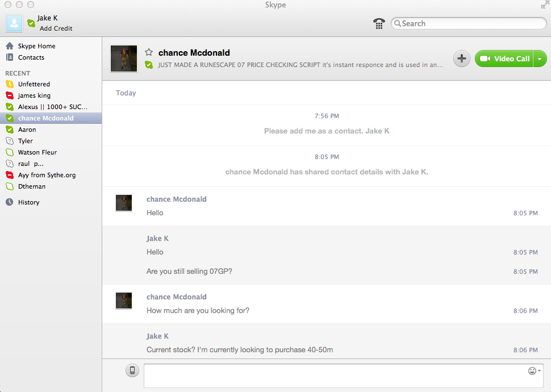Click the History clock icon

coord(10,202)
